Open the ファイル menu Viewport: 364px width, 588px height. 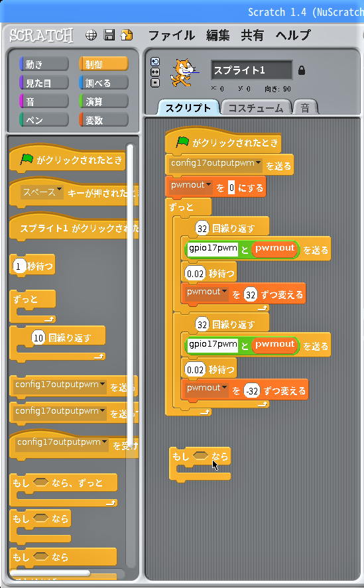(x=171, y=35)
